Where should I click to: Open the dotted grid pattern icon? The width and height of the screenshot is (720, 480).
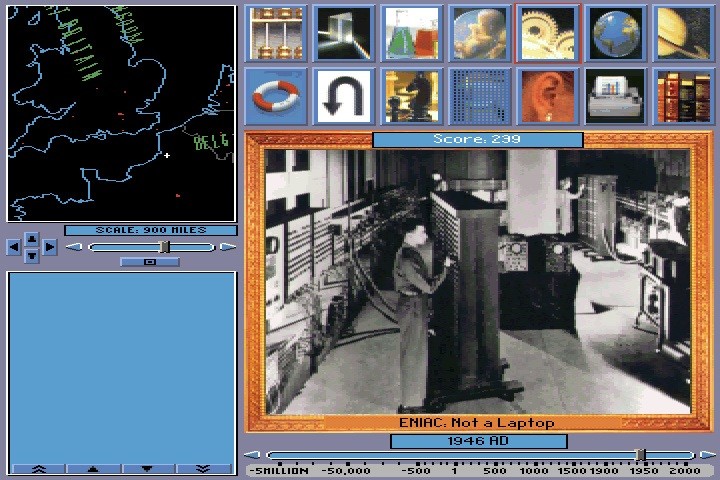click(x=480, y=96)
